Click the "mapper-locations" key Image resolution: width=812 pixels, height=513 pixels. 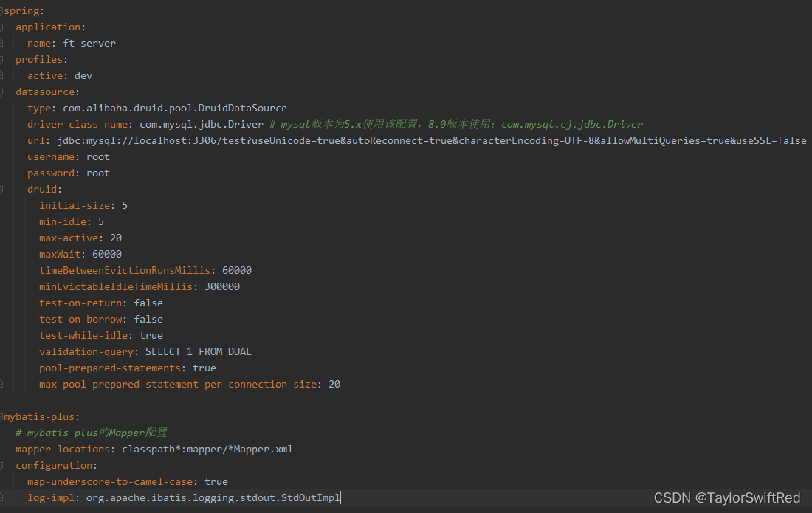point(63,450)
